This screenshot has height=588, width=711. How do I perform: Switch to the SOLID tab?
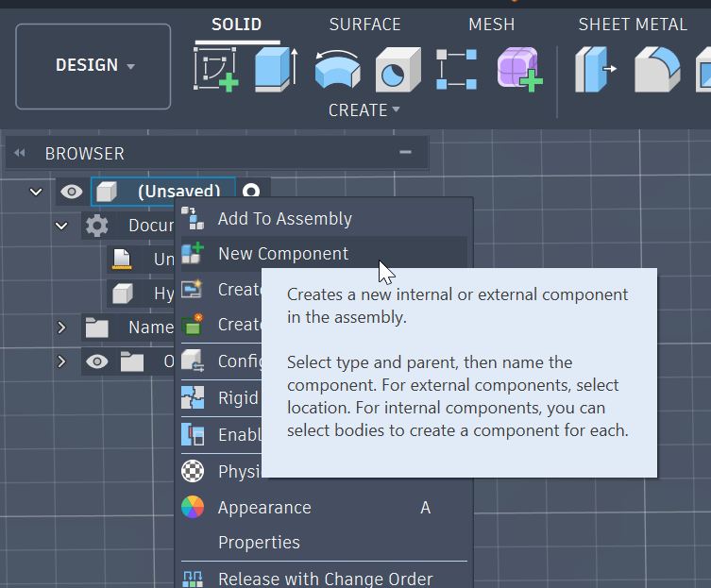236,25
